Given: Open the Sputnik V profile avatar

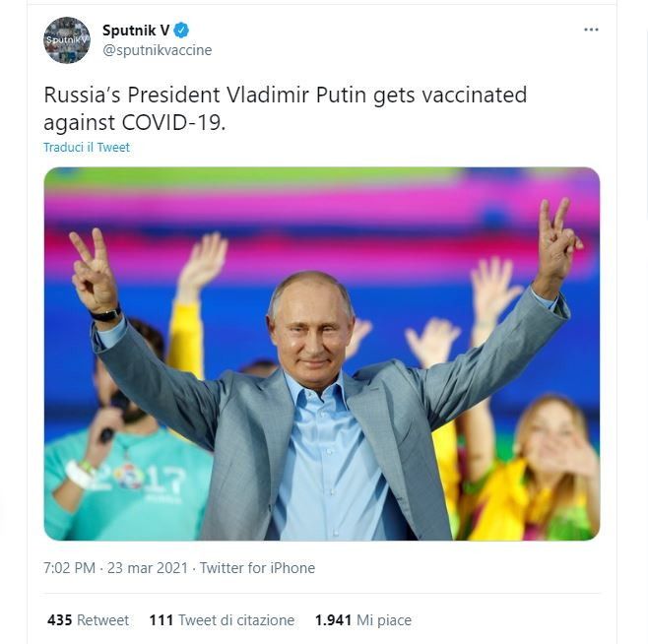Looking at the screenshot, I should [67, 40].
